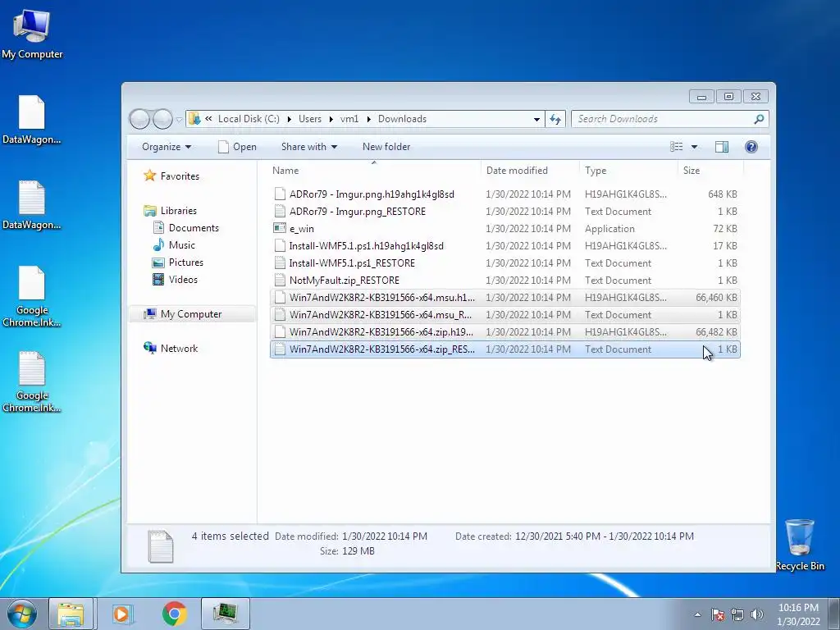This screenshot has width=840, height=630.
Task: Select NotMyFault.zip_RESTORE text file
Action: tap(505, 281)
